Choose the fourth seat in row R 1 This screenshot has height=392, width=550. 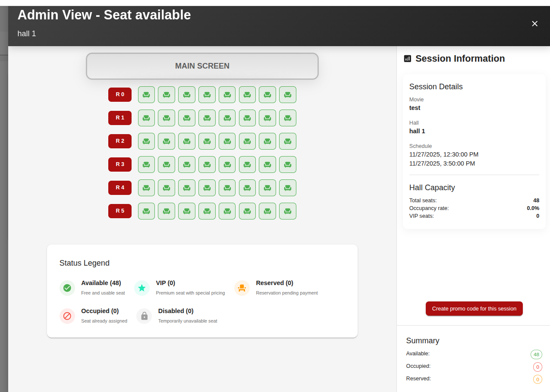pyautogui.click(x=207, y=118)
